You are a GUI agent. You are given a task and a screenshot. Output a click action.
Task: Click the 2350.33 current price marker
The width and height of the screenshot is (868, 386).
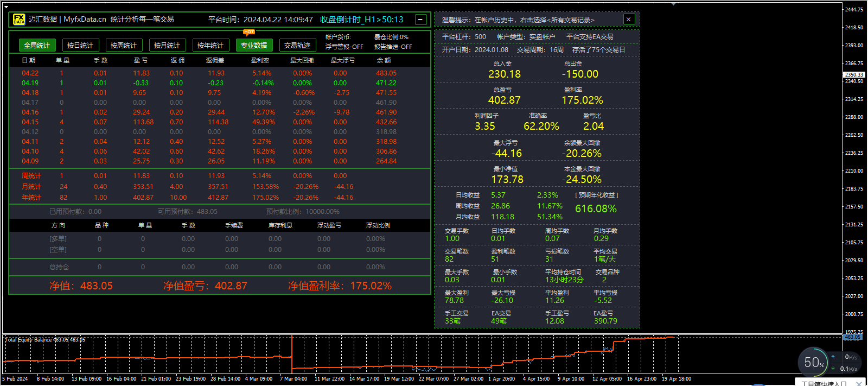pyautogui.click(x=854, y=75)
